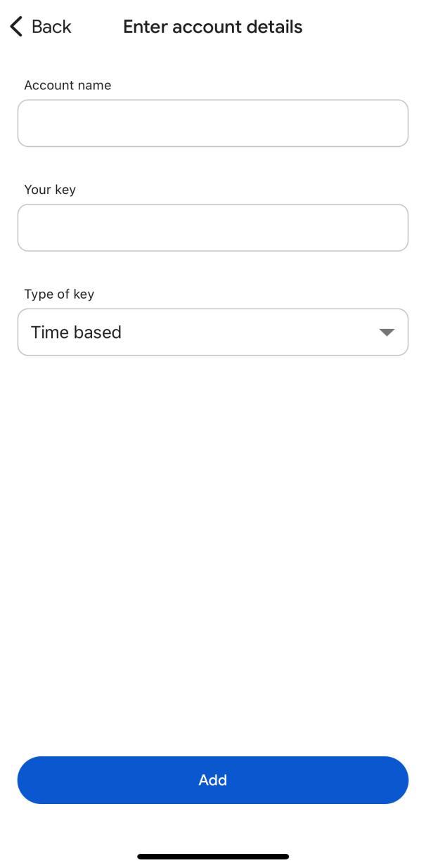Go back using the top-left Back control
This screenshot has width=426, height=868.
(40, 27)
